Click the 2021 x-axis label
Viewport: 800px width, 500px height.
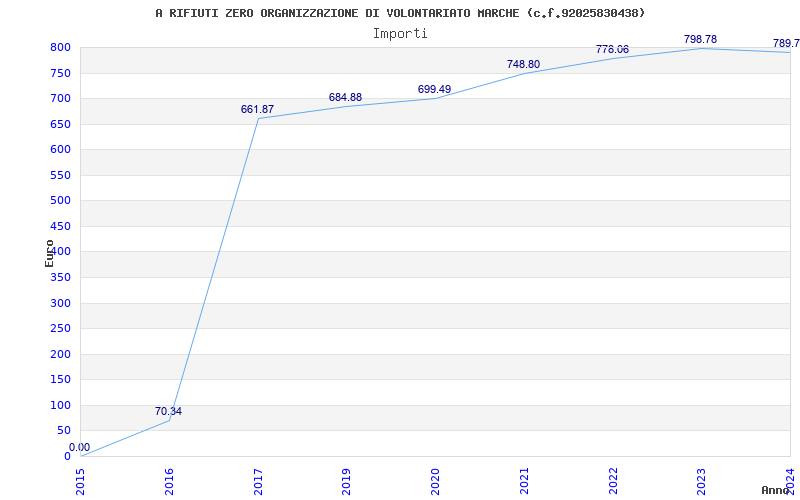click(524, 481)
